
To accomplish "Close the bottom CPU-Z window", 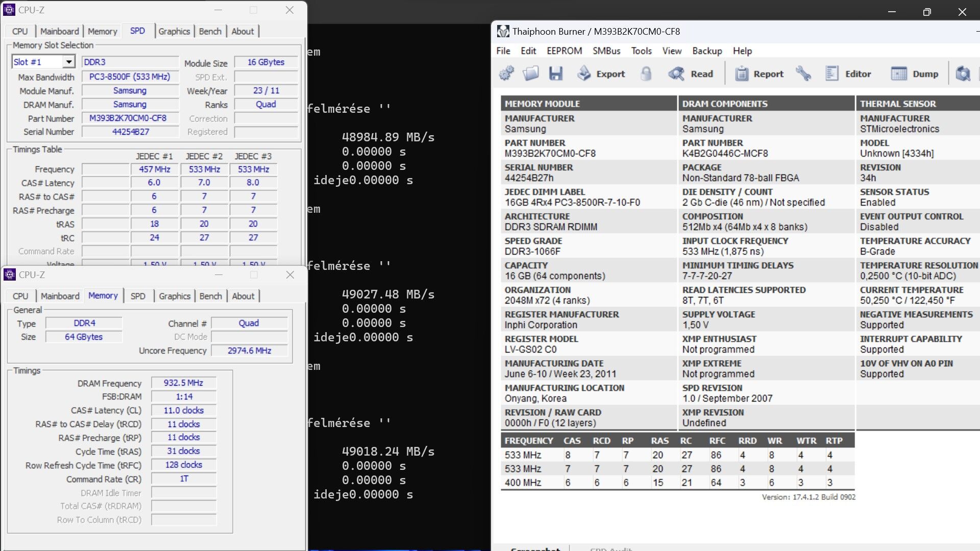I will tap(290, 274).
